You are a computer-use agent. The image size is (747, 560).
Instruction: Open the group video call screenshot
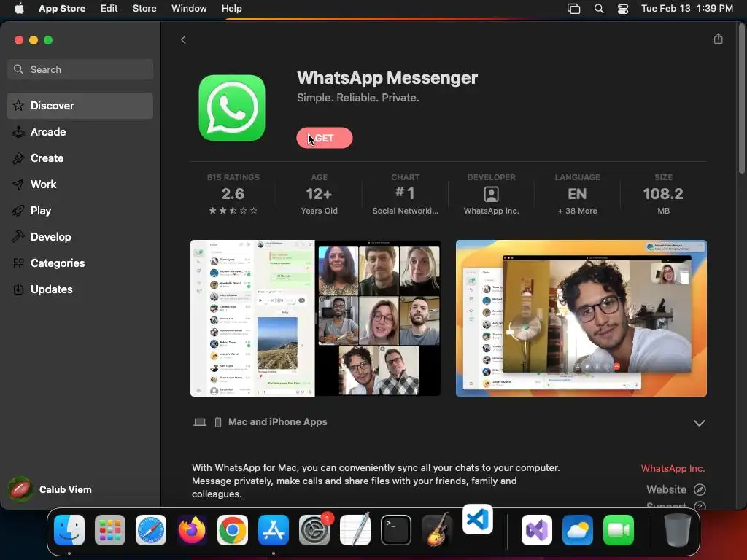tap(315, 318)
